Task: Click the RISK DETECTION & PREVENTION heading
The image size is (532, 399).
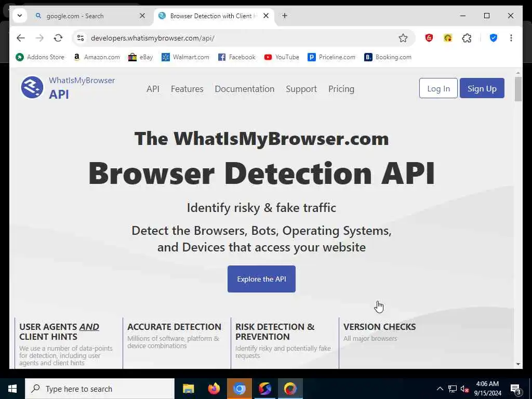Action: pos(275,331)
